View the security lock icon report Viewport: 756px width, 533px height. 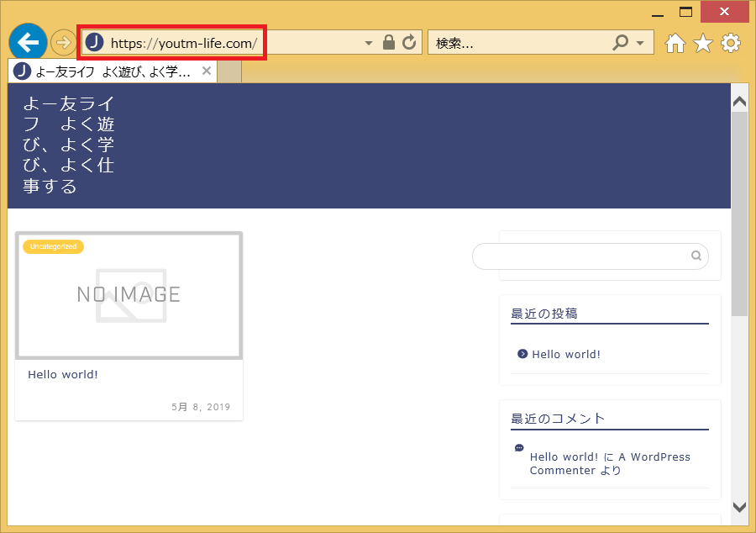coord(389,42)
